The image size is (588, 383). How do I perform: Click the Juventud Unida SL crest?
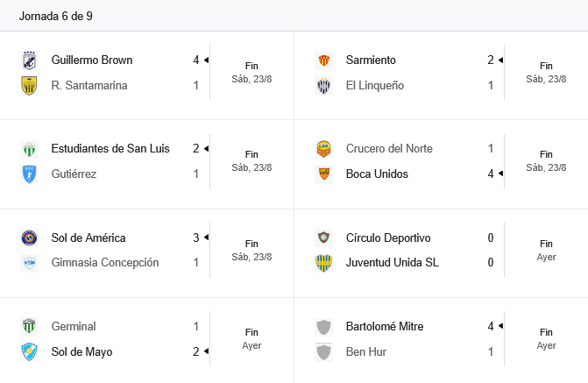click(323, 263)
